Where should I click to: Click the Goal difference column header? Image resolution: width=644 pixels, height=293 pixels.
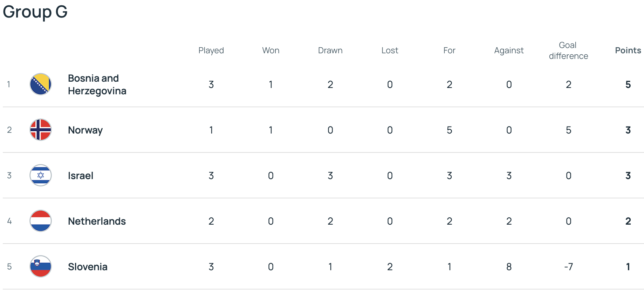coord(568,50)
